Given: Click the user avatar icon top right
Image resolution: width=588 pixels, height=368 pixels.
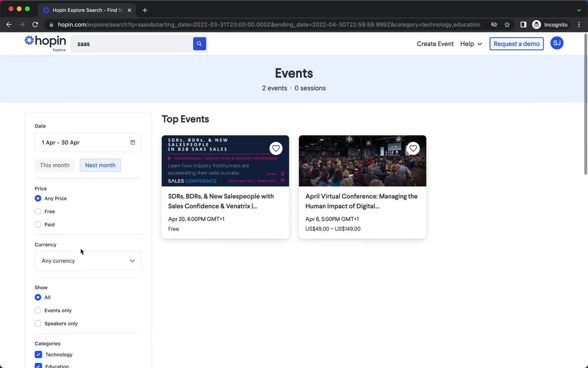Looking at the screenshot, I should tap(557, 43).
